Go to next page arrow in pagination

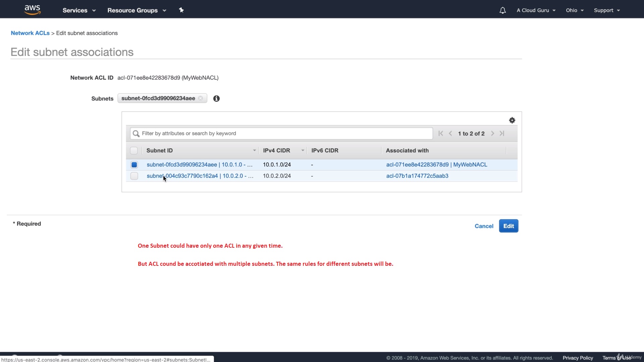492,133
